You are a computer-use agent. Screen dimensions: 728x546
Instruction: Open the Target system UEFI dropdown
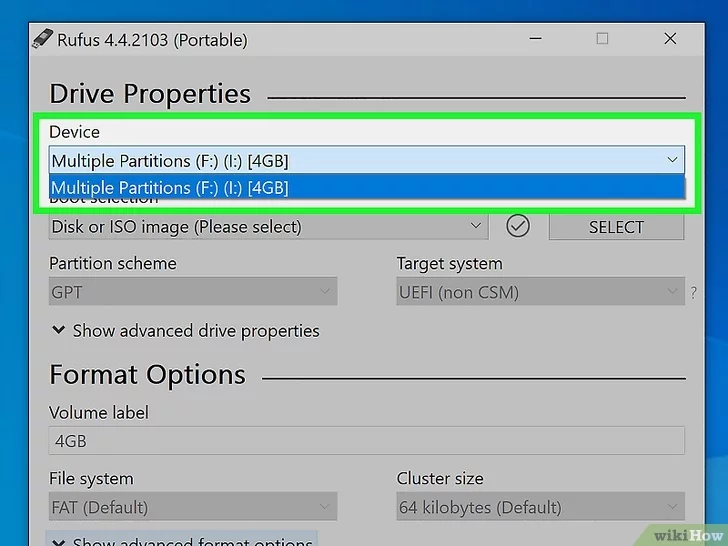(540, 292)
